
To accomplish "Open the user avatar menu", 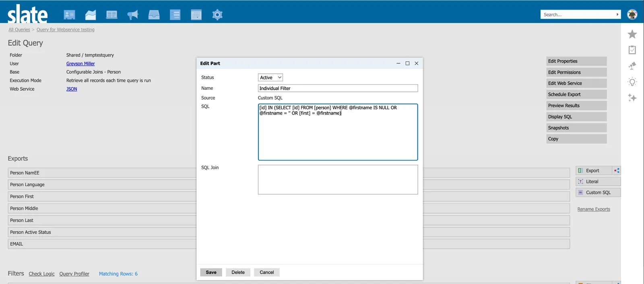I will tap(632, 15).
